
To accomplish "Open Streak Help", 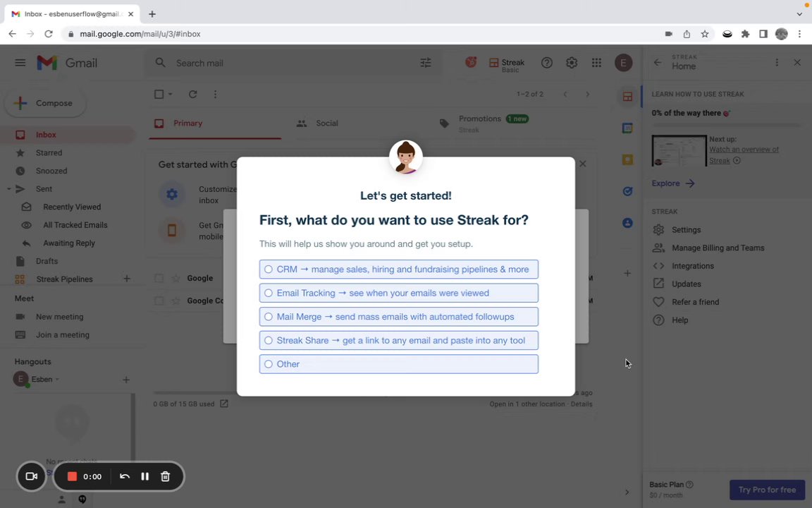I will pyautogui.click(x=679, y=320).
